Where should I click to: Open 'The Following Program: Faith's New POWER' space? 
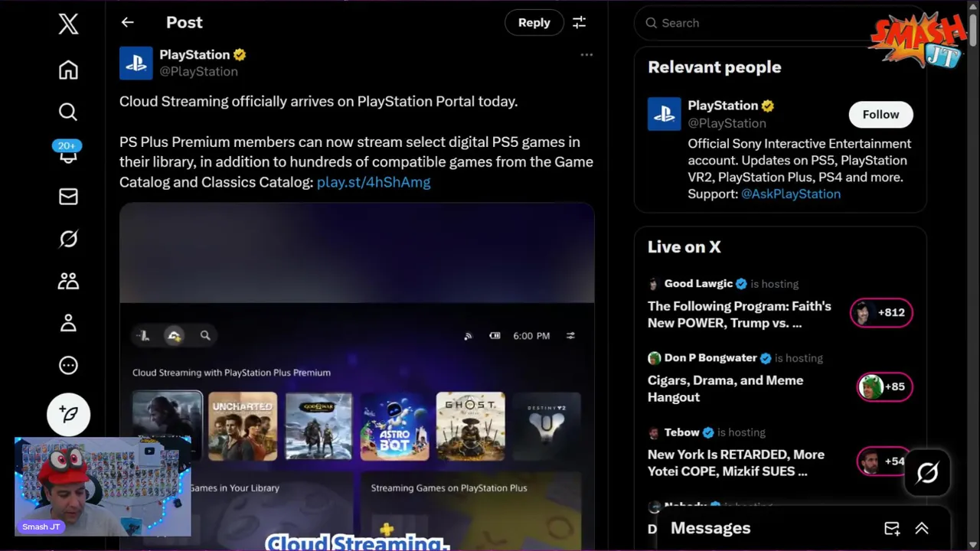point(739,315)
